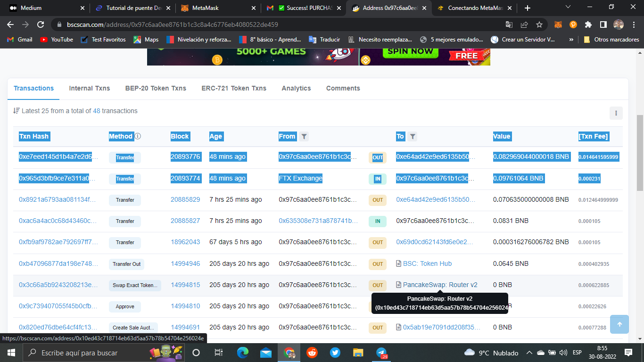The width and height of the screenshot is (644, 362).
Task: Click the MetaMask fox extension icon
Action: (x=558, y=25)
